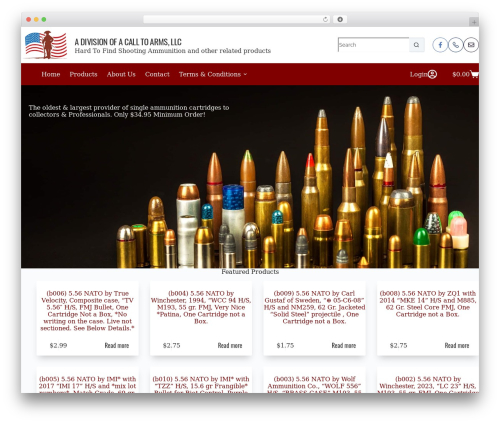Click the American flag soldier logo
This screenshot has width=500, height=423.
click(x=46, y=45)
